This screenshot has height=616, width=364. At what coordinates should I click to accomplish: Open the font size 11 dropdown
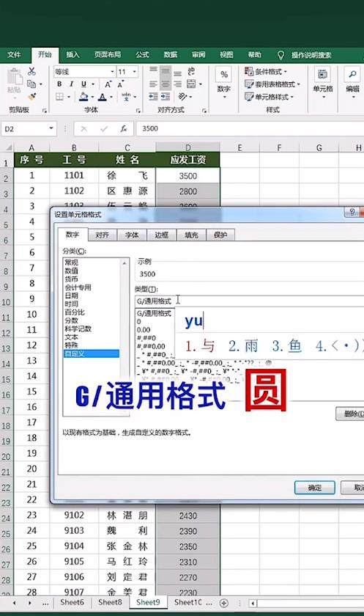[x=135, y=72]
